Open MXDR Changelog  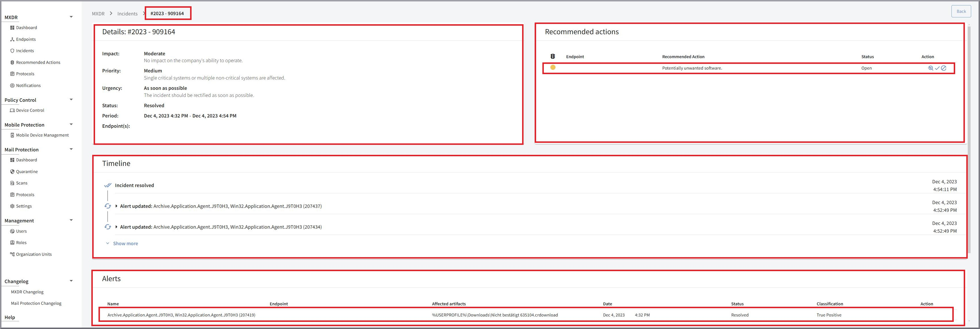click(x=27, y=292)
